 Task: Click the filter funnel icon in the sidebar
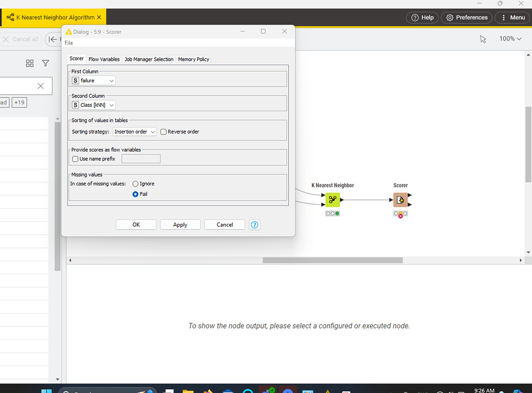[x=46, y=63]
